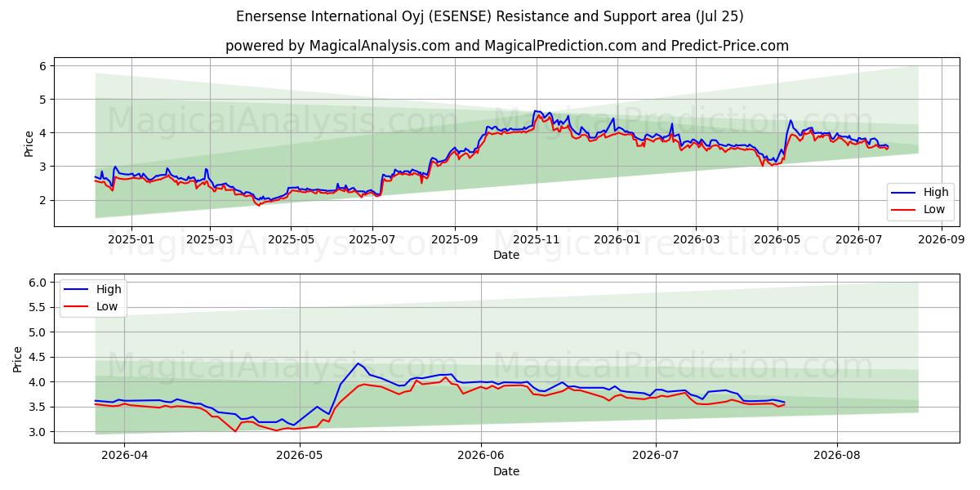Click the '4.0' tick on the bottom y-axis
The width and height of the screenshot is (980, 490).
(39, 382)
